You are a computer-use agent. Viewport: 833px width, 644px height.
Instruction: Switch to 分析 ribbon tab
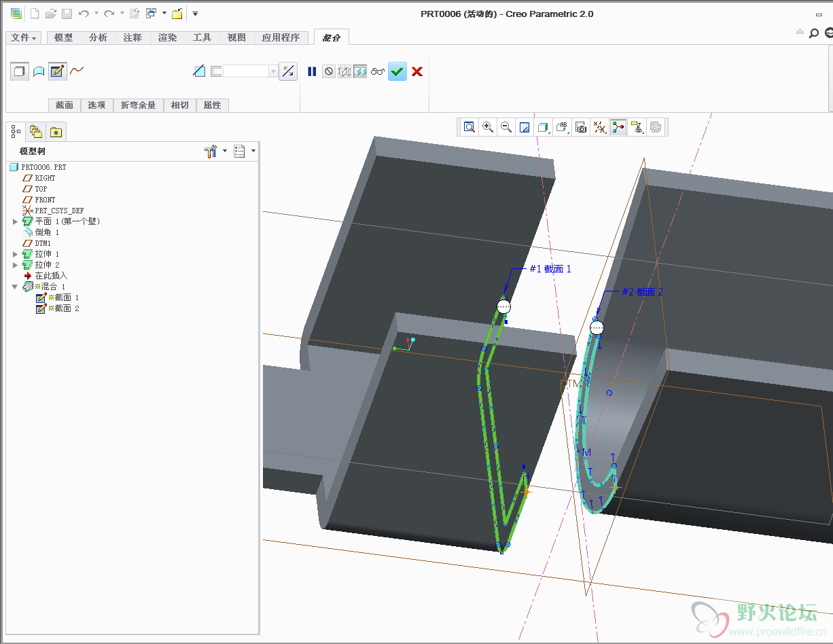coord(98,38)
